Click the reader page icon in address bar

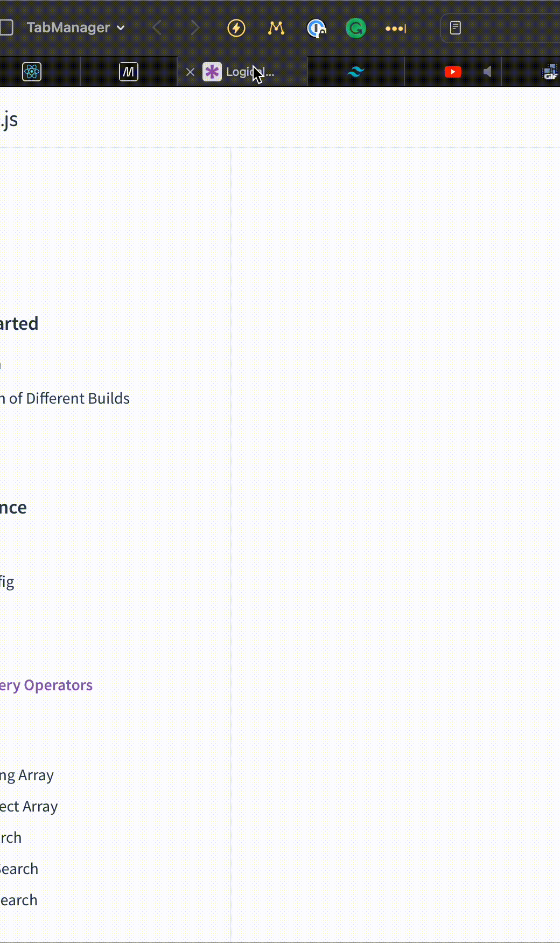click(456, 27)
